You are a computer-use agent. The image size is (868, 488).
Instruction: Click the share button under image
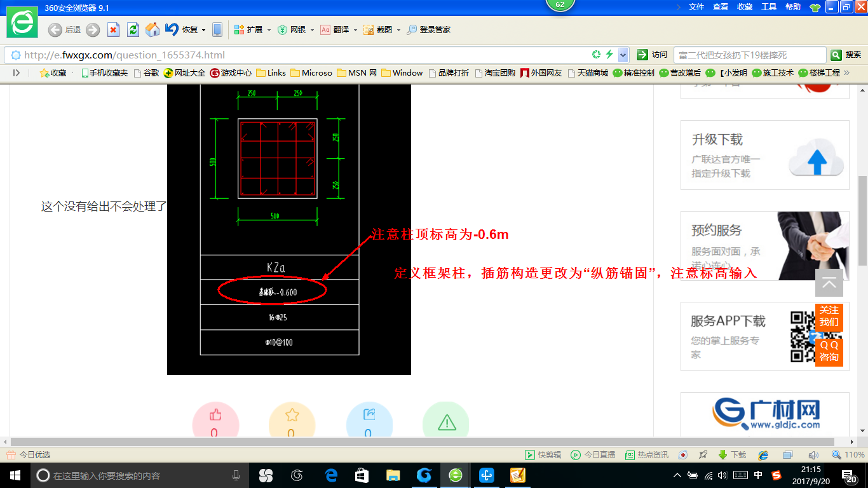[369, 419]
